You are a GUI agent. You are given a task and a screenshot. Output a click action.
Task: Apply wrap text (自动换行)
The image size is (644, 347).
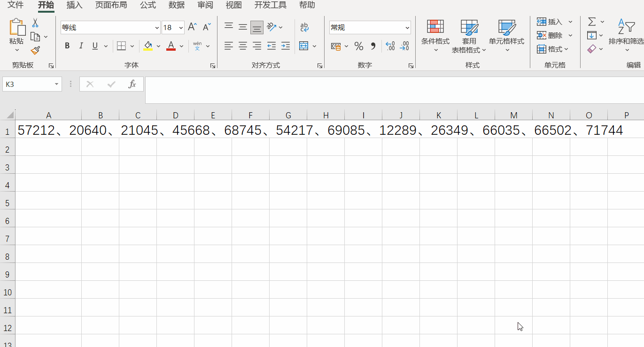(x=304, y=27)
